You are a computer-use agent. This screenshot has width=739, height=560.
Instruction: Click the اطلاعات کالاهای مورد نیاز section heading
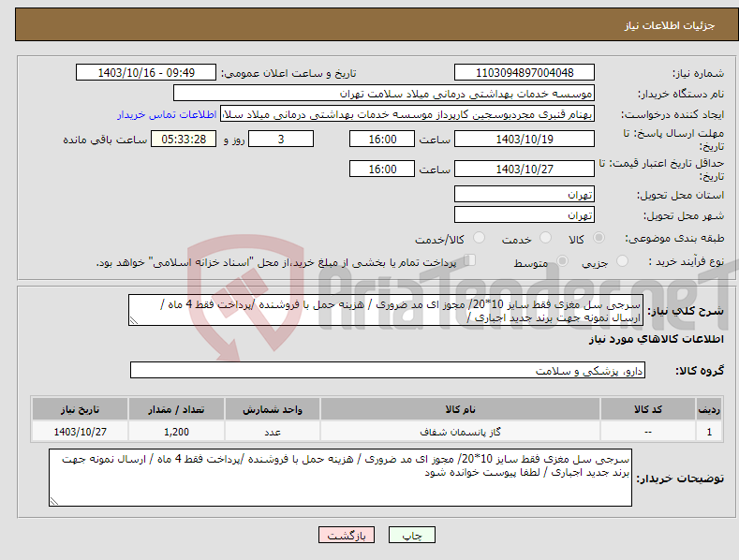tap(656, 339)
